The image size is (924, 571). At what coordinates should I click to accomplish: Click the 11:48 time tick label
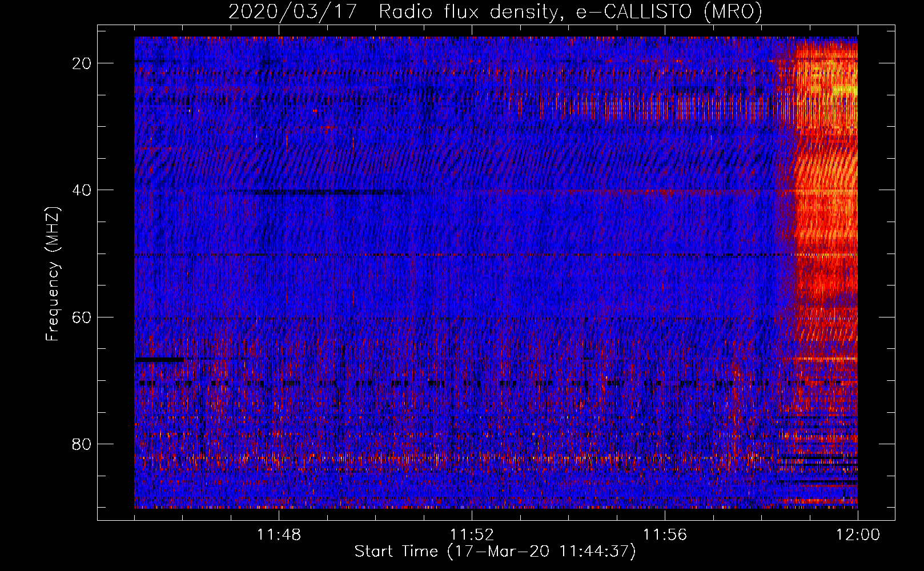(x=279, y=535)
